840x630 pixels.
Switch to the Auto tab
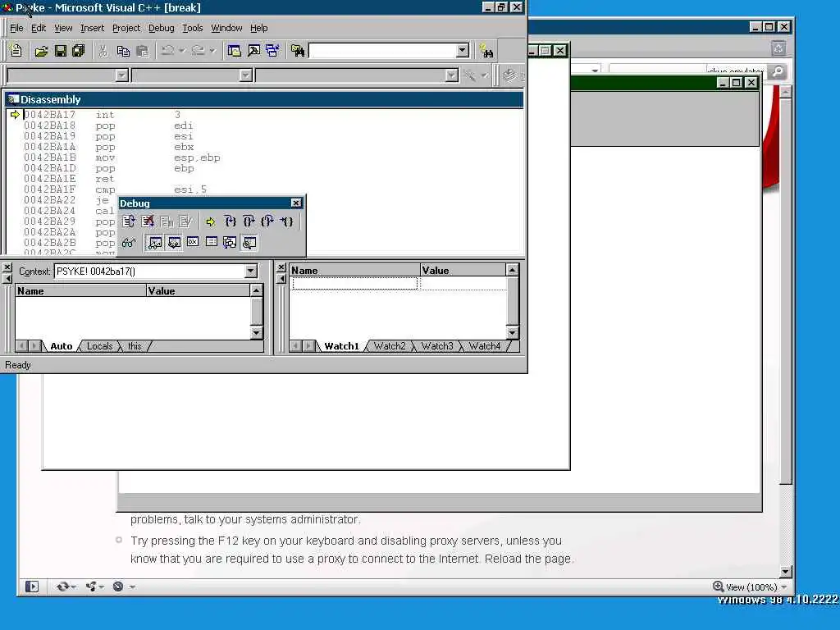[x=61, y=346]
